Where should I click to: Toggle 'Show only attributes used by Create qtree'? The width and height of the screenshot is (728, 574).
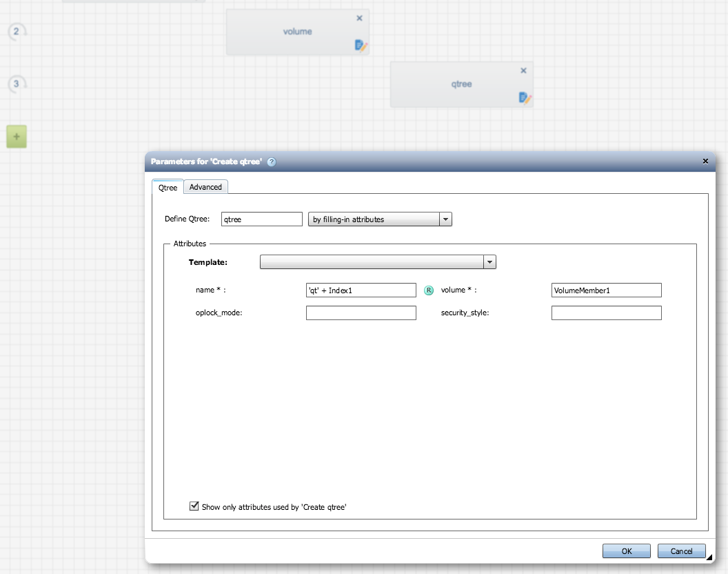pos(194,506)
